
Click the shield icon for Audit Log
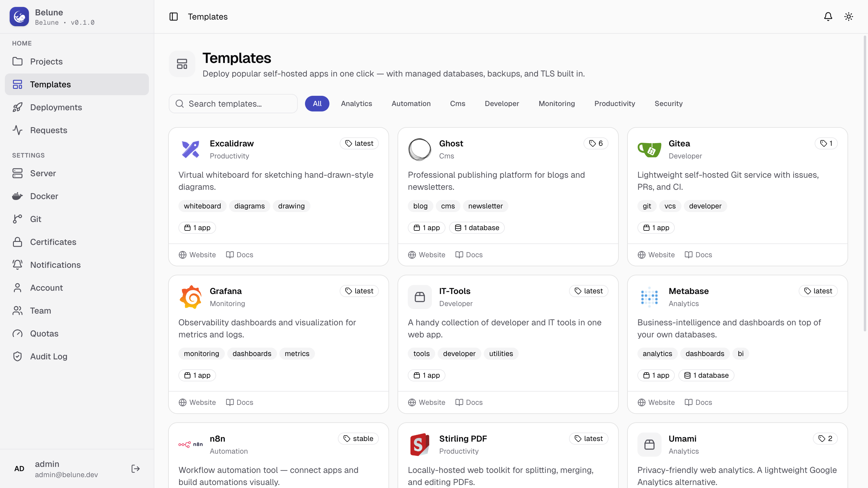(x=17, y=356)
